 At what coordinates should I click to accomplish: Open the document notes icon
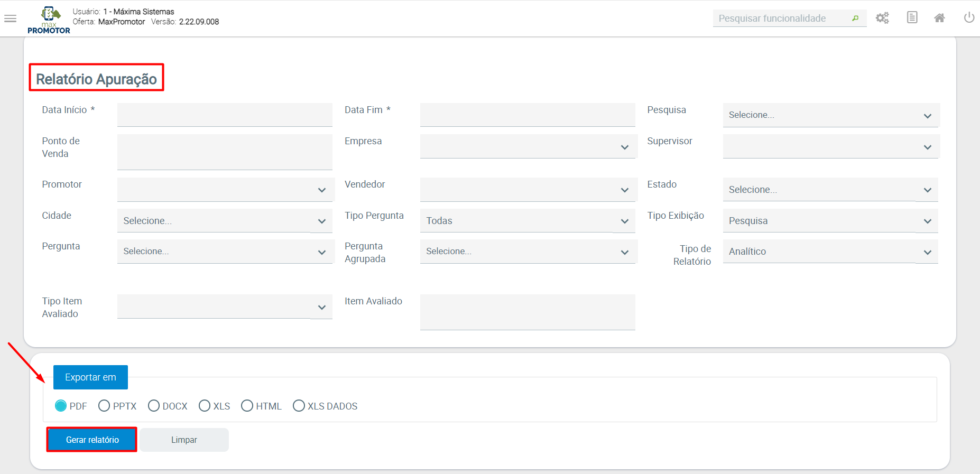[912, 18]
